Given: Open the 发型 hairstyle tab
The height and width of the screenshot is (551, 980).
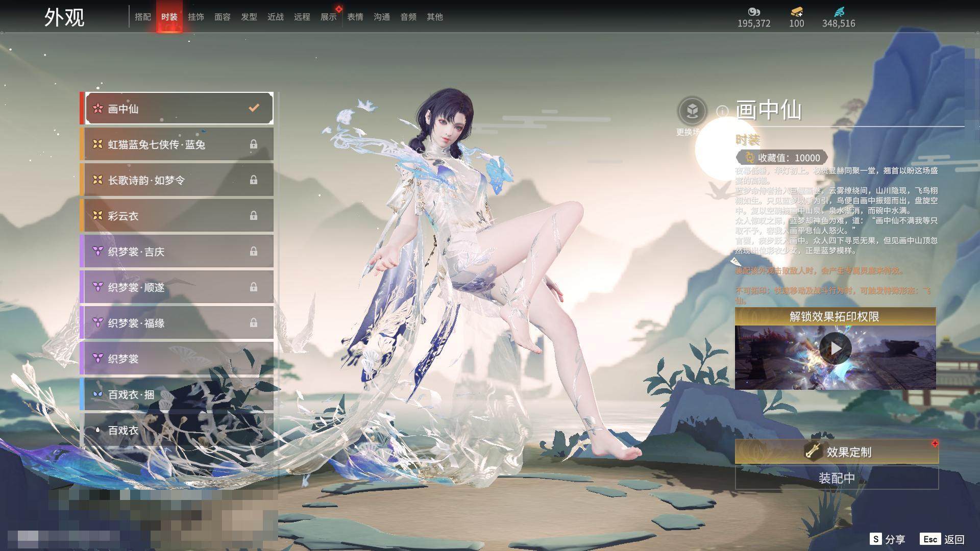Looking at the screenshot, I should coord(249,17).
